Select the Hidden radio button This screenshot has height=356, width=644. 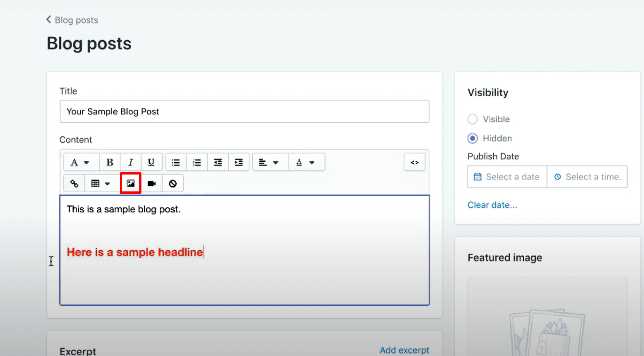tap(473, 138)
